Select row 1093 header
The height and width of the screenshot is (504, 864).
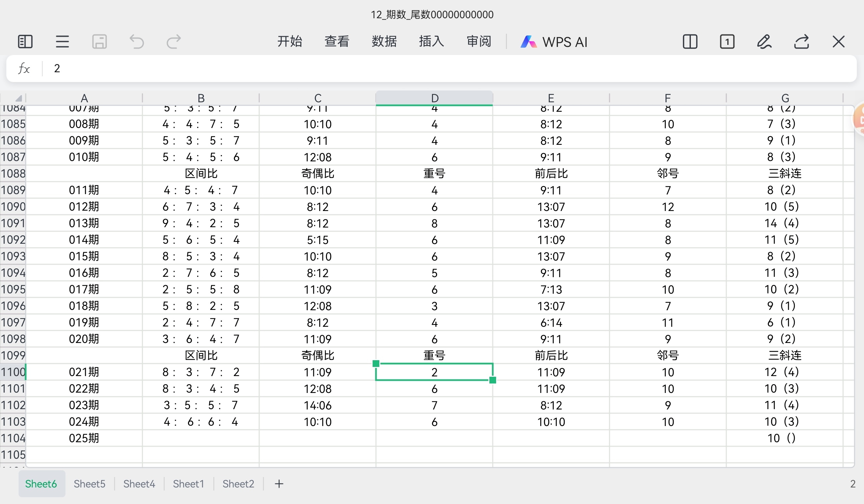[x=13, y=256]
